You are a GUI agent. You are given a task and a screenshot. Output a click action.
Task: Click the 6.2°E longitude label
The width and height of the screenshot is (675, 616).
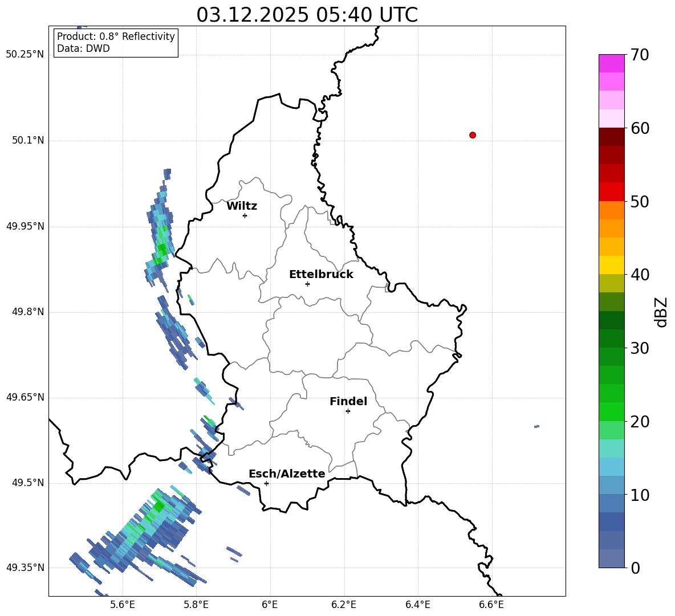pyautogui.click(x=344, y=605)
